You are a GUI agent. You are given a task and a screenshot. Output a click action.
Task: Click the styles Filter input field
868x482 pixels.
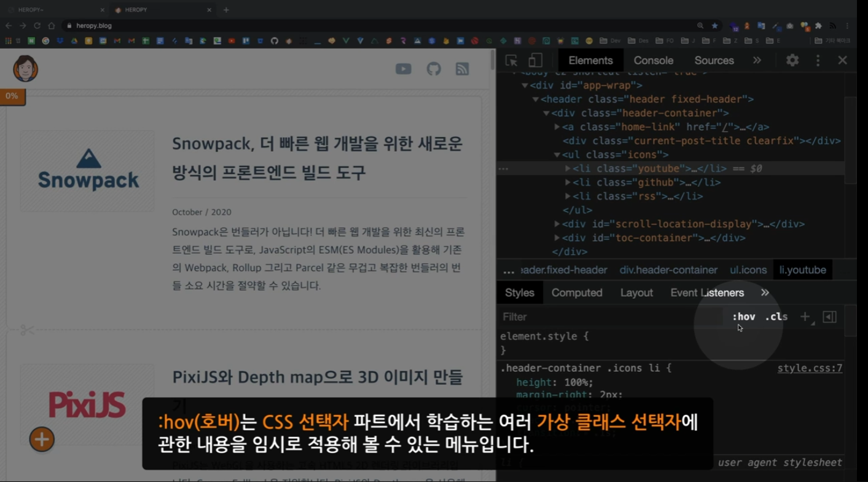[x=611, y=317]
